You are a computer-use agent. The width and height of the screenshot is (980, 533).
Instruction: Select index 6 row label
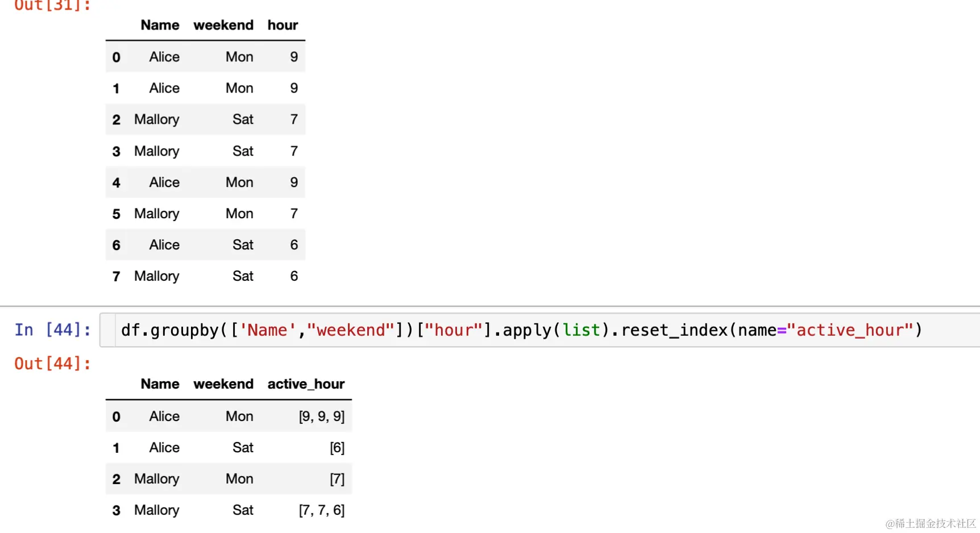pyautogui.click(x=116, y=245)
